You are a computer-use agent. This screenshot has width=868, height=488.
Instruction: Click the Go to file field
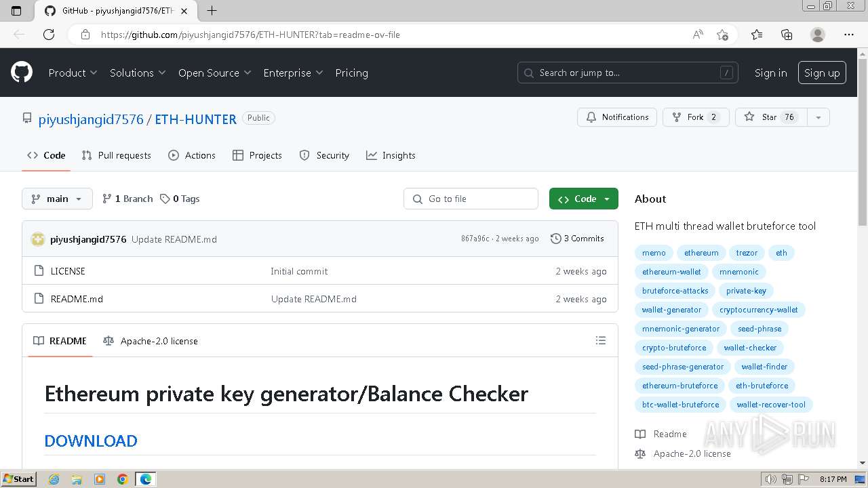[471, 199]
